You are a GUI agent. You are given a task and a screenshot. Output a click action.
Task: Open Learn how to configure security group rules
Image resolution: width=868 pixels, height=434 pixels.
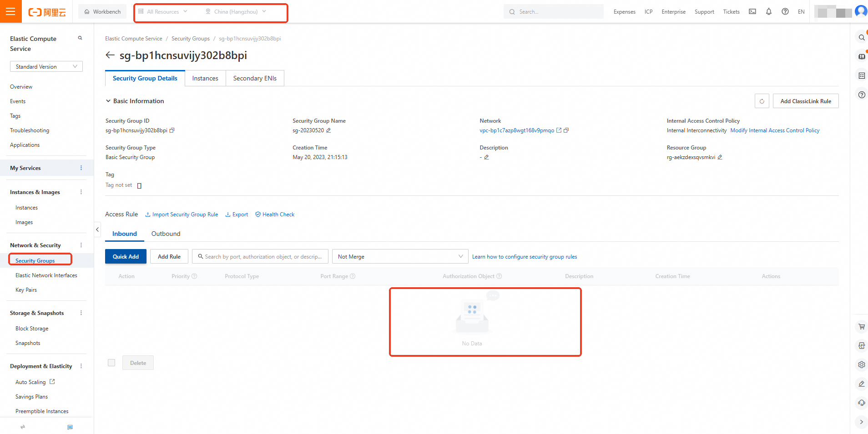click(x=525, y=257)
